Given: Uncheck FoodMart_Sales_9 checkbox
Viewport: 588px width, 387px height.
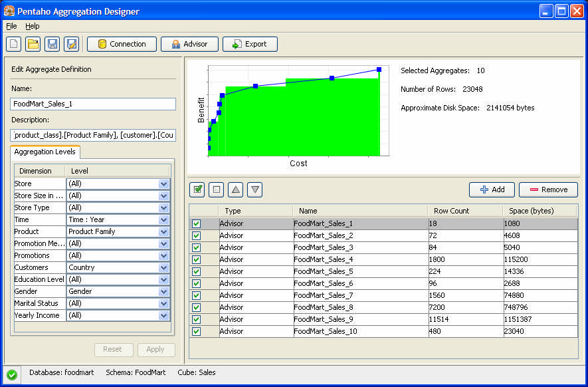Looking at the screenshot, I should [x=196, y=319].
